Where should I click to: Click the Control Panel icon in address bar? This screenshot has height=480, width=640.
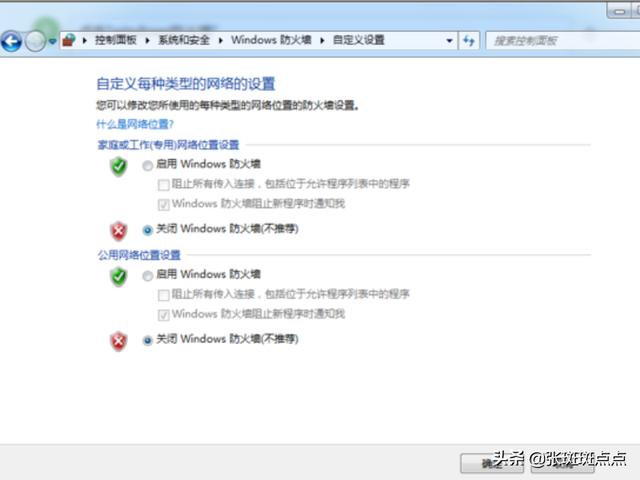[69, 41]
